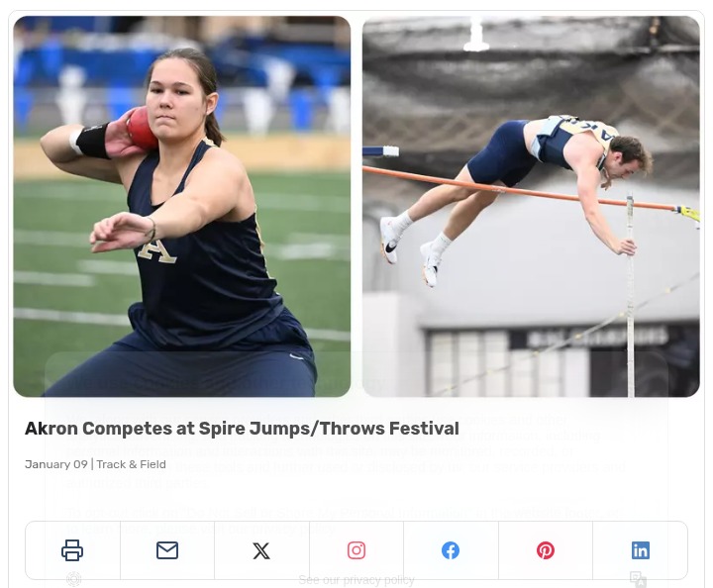Click the red shot put ball in the photo
713x588 pixels.
coord(142,129)
